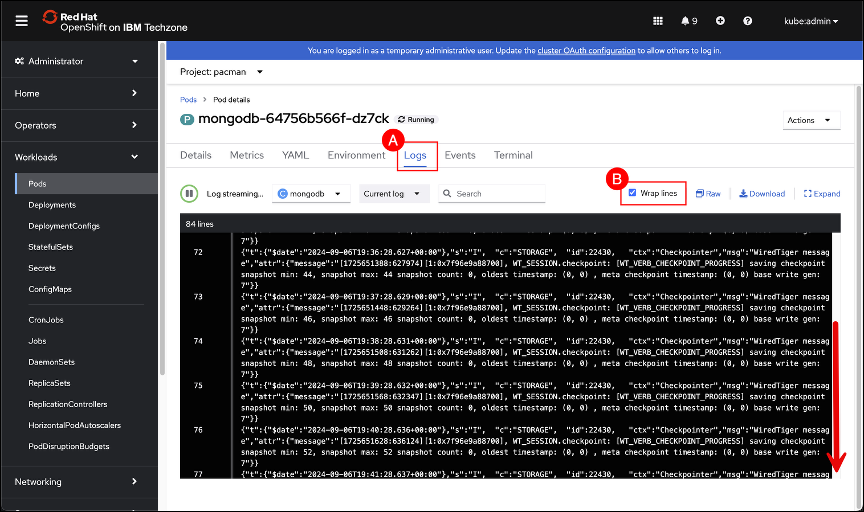Click the plus import icon in header

pyautogui.click(x=720, y=20)
